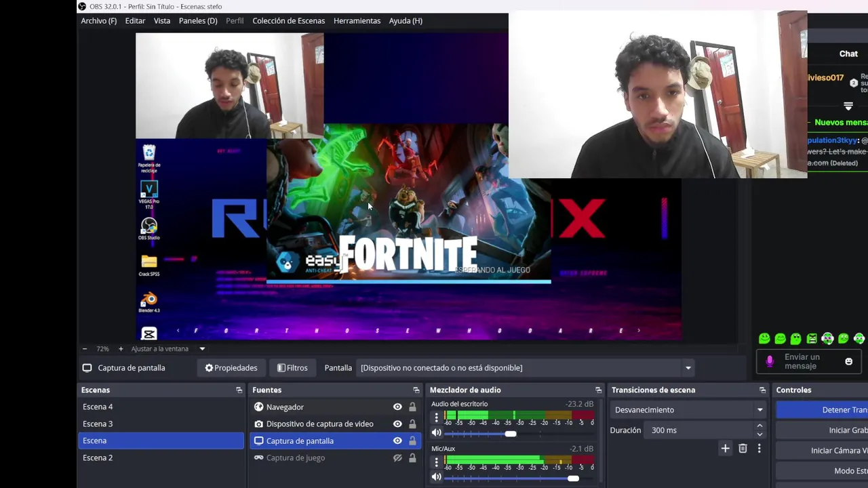This screenshot has width=868, height=488.
Task: Zoom out the preview with minus
Action: [85, 349]
